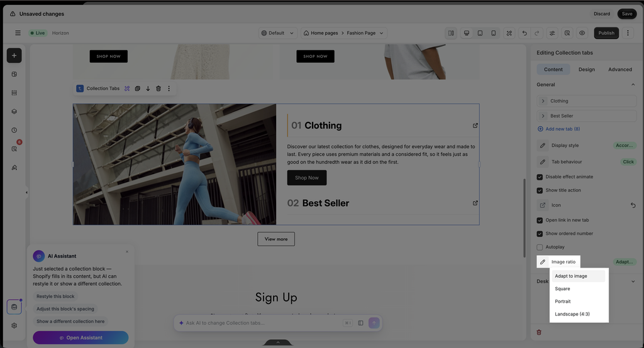The width and height of the screenshot is (644, 348).
Task: Click the add element plus button
Action: pyautogui.click(x=14, y=55)
